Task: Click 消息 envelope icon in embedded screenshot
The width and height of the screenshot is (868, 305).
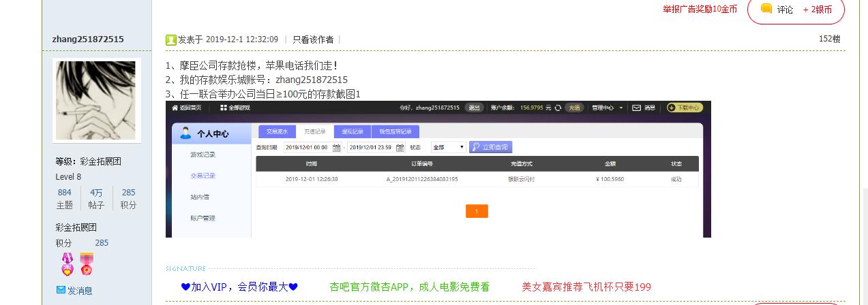Action: [636, 108]
